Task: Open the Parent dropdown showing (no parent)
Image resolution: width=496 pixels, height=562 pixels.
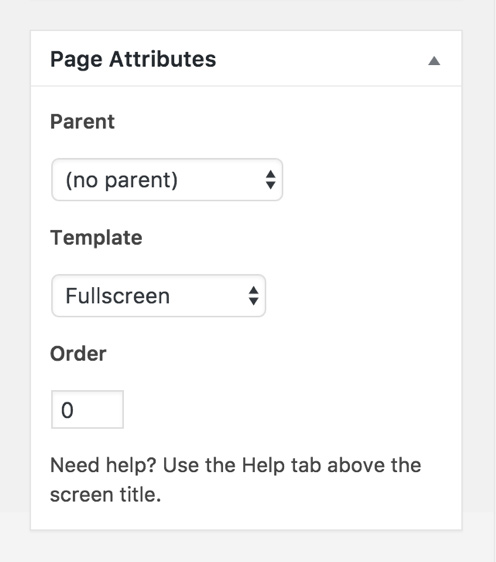Action: [167, 180]
